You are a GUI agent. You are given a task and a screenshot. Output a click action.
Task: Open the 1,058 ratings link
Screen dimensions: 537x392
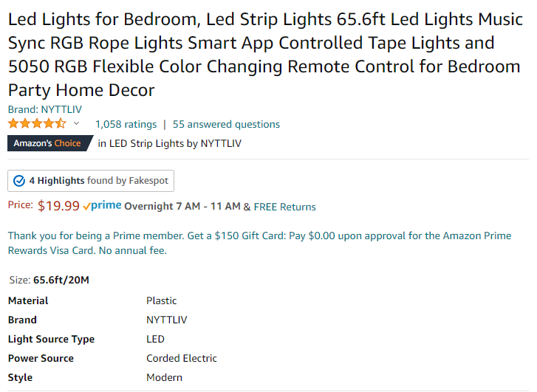[x=126, y=124]
